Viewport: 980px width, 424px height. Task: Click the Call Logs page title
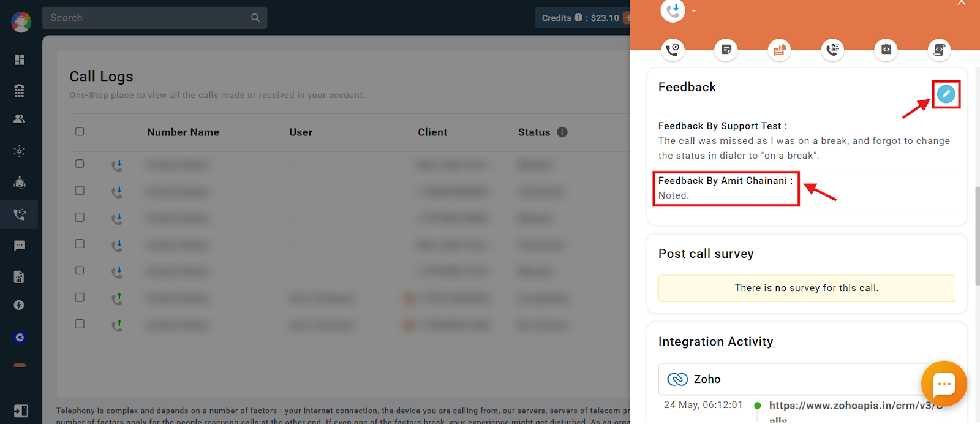[x=101, y=77]
